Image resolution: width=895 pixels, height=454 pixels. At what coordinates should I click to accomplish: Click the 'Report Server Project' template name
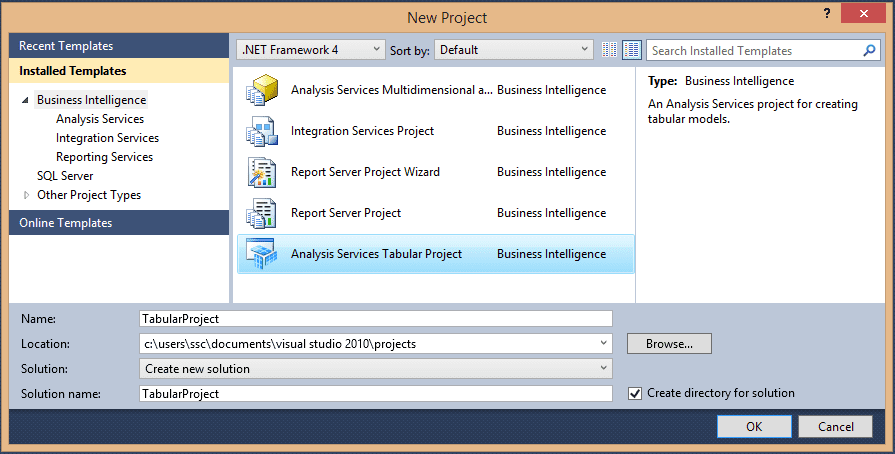tap(346, 213)
